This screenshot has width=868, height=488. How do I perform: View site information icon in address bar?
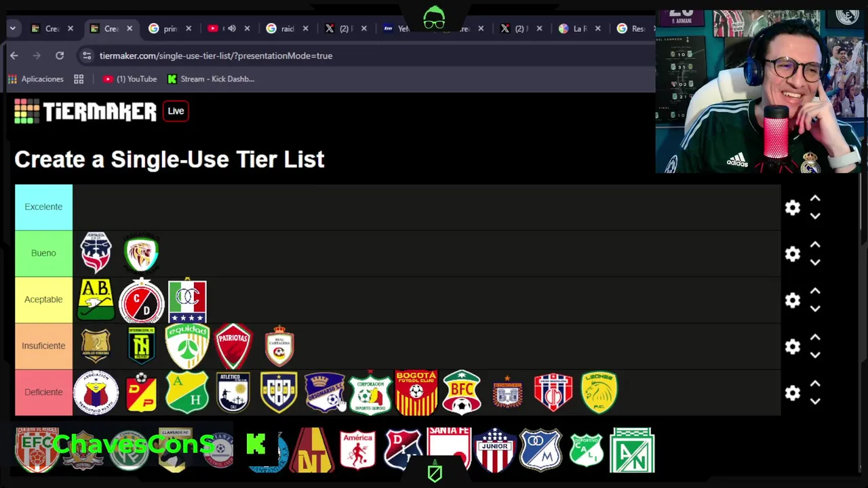tap(87, 56)
